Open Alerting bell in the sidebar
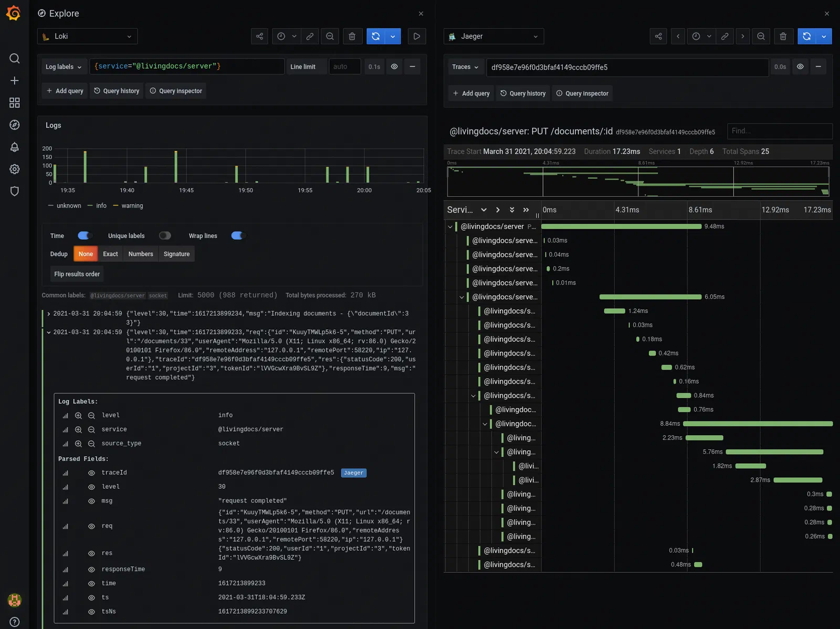This screenshot has height=629, width=840. pos(15,147)
